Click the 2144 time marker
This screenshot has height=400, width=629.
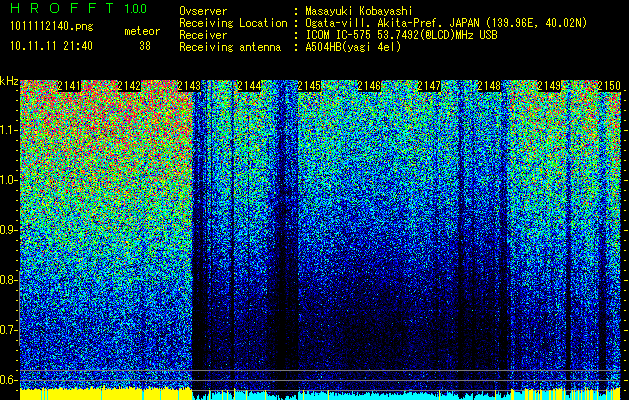[x=249, y=86]
